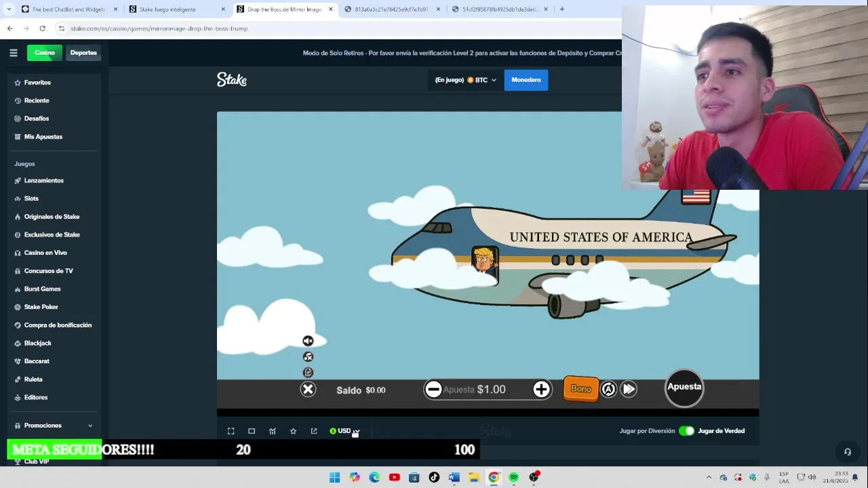Reload the page in browser
The height and width of the screenshot is (488, 868).
(42, 28)
